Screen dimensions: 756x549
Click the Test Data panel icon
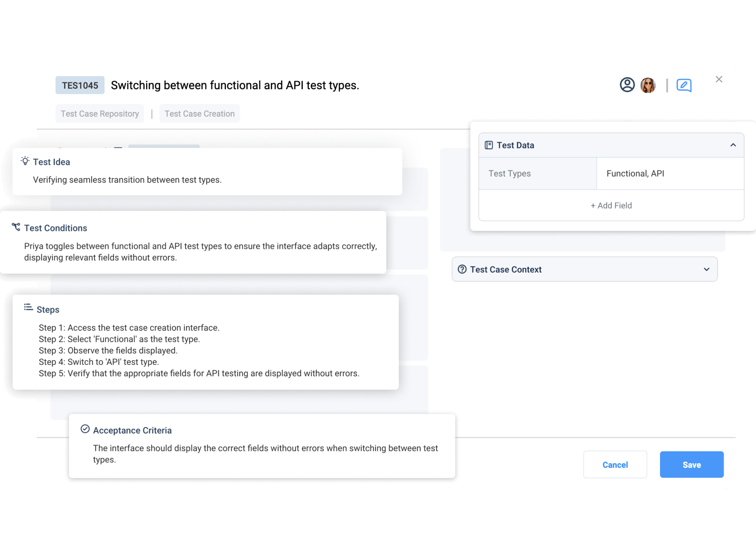click(x=489, y=145)
